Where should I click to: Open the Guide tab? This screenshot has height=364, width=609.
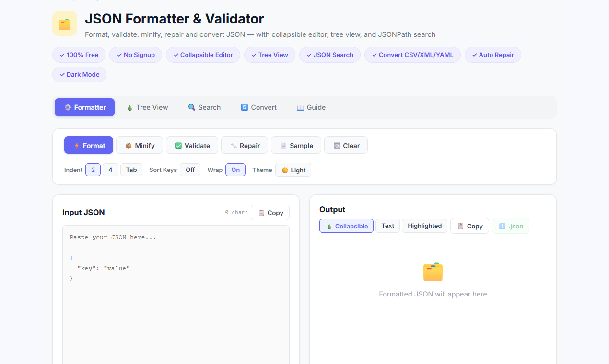(x=311, y=107)
